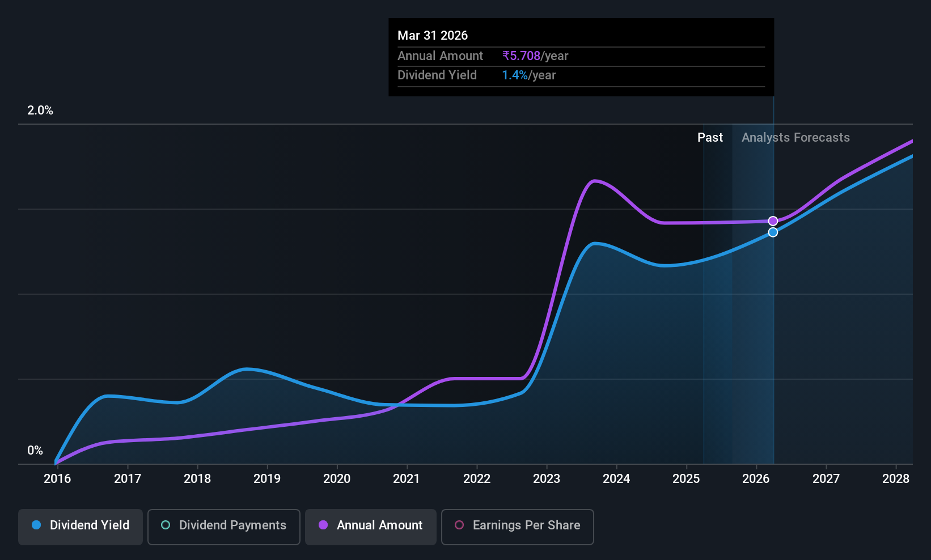Click the 2025 x-axis label

(686, 479)
